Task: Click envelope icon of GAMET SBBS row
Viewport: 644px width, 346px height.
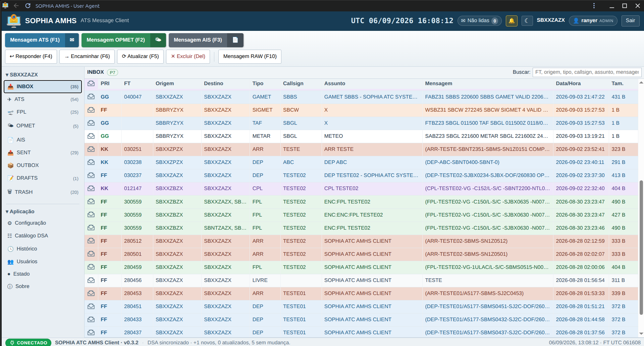Action: pyautogui.click(x=91, y=97)
